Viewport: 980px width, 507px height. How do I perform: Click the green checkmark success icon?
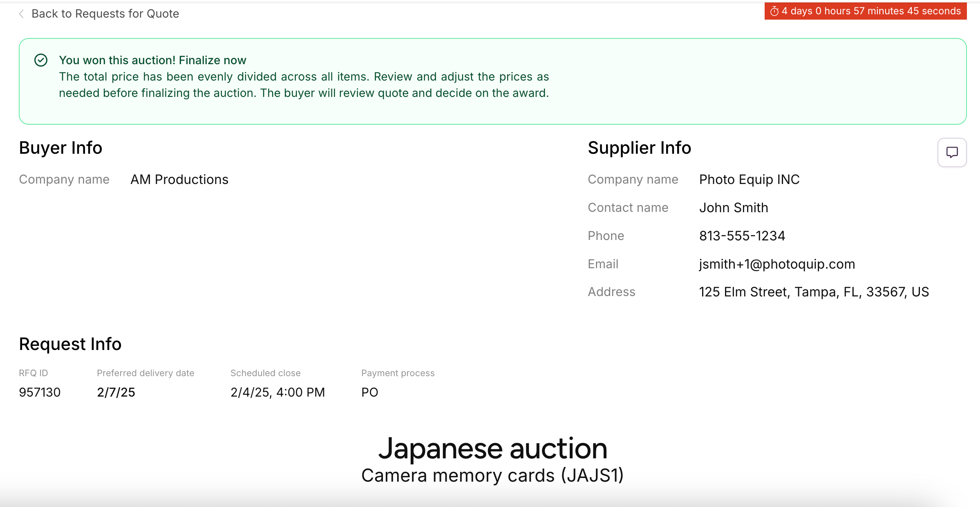pos(41,60)
